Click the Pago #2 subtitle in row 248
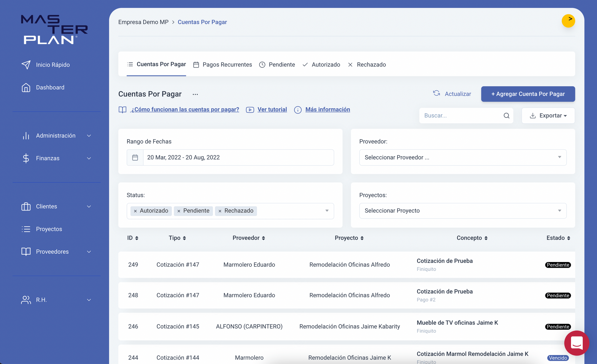The width and height of the screenshot is (597, 364). pos(426,300)
